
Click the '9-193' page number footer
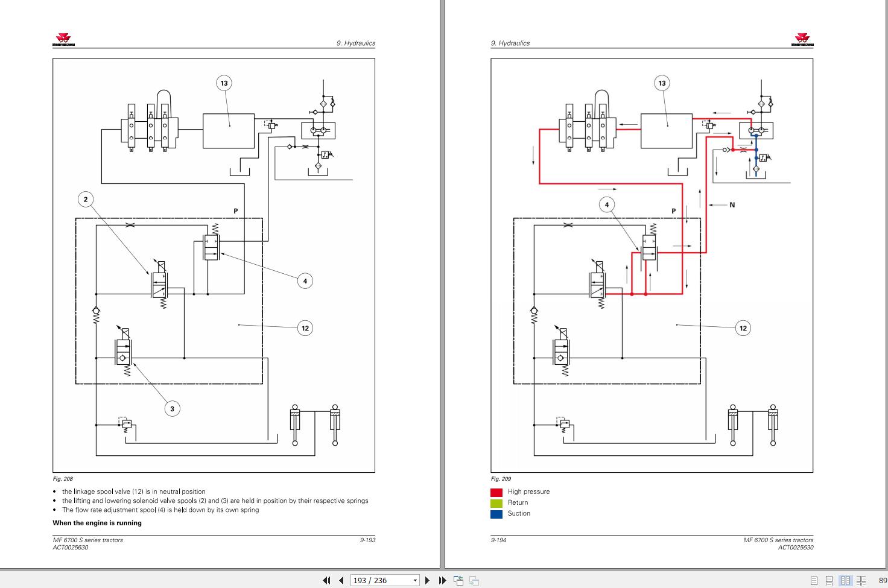[x=367, y=540]
